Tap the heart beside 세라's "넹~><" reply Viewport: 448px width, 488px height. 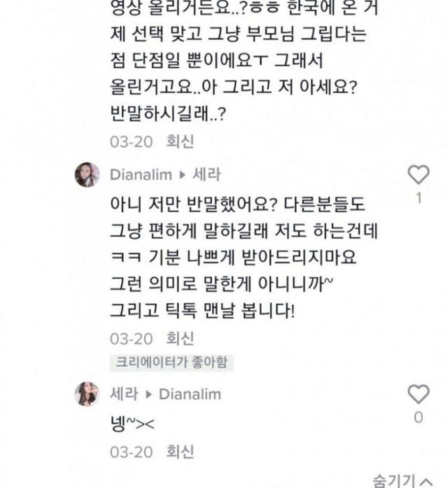pyautogui.click(x=418, y=394)
